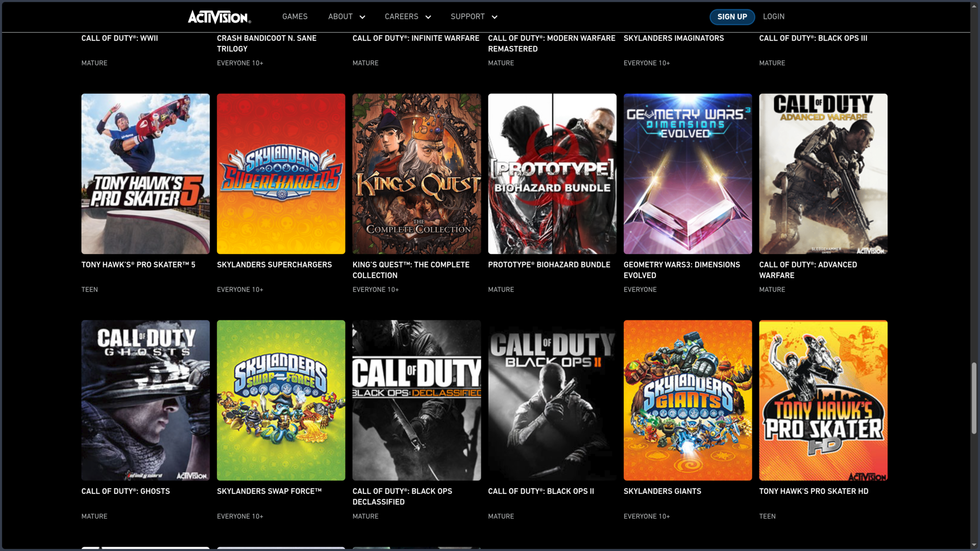This screenshot has width=980, height=551.
Task: Open Skylanders Giants cover art
Action: click(x=688, y=400)
